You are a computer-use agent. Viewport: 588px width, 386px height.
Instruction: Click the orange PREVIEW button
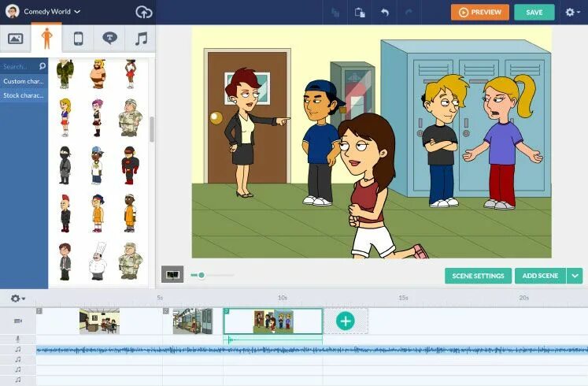tap(480, 13)
